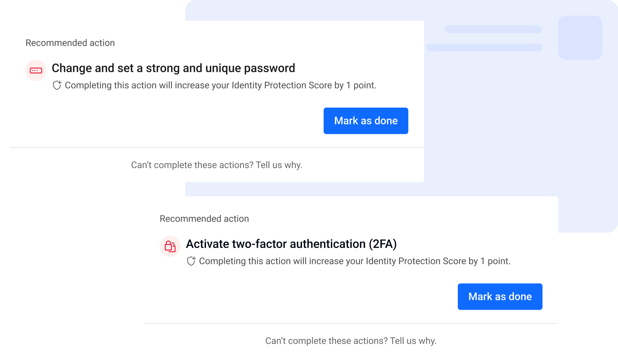The width and height of the screenshot is (618, 364).
Task: Click the circular red icon badge on bottom card
Action: (x=170, y=246)
